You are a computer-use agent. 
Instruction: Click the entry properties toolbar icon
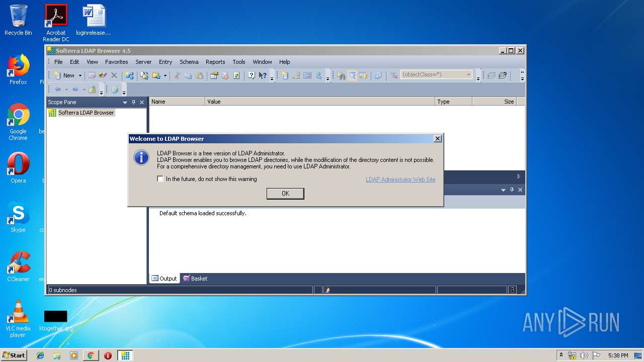(214, 75)
